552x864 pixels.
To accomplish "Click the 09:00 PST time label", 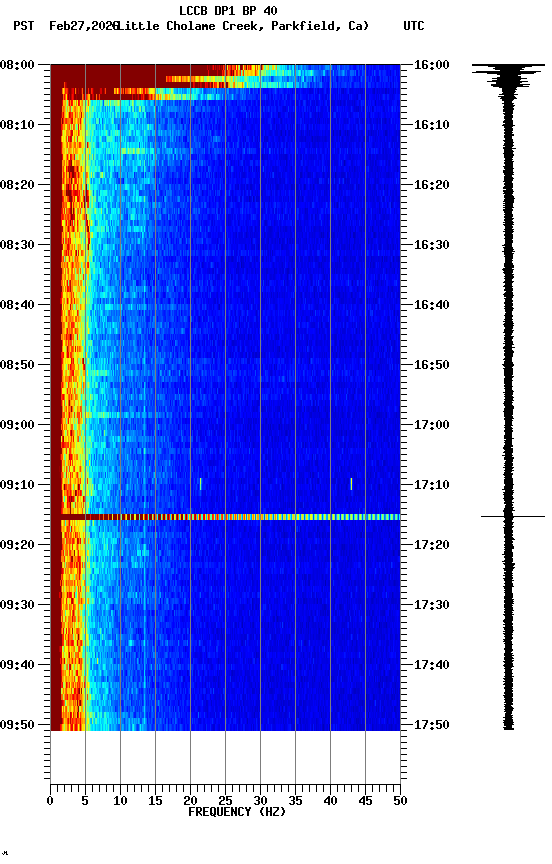I will 18,425.
